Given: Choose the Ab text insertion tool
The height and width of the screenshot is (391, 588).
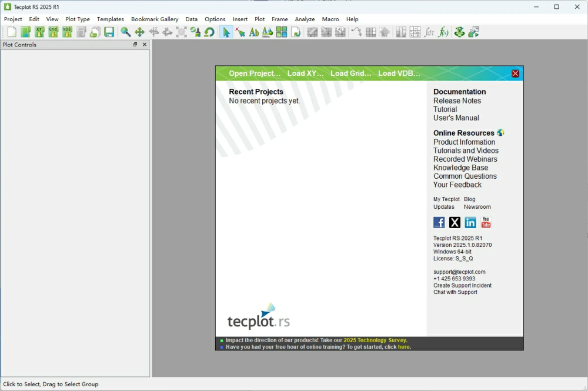Looking at the screenshot, I should [x=254, y=32].
